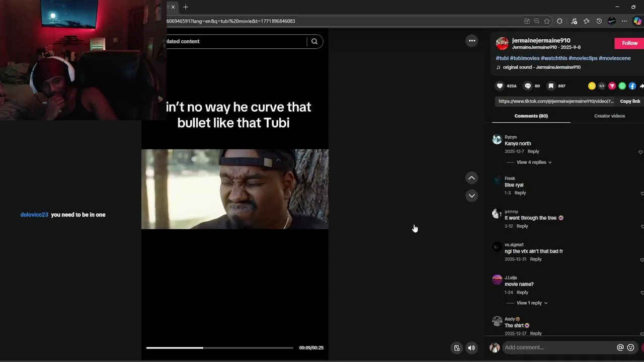The image size is (644, 362).
Task: Switch to the Comments (80) tab
Action: pyautogui.click(x=531, y=116)
